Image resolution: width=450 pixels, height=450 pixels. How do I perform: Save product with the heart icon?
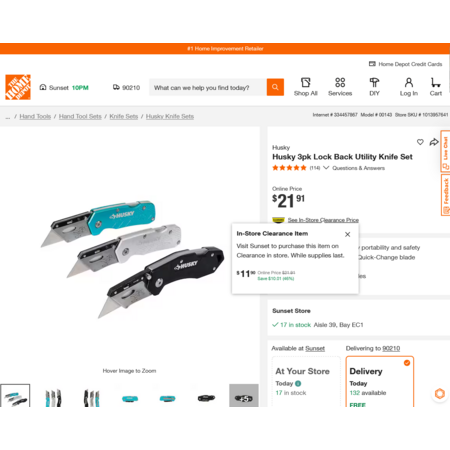tap(420, 142)
